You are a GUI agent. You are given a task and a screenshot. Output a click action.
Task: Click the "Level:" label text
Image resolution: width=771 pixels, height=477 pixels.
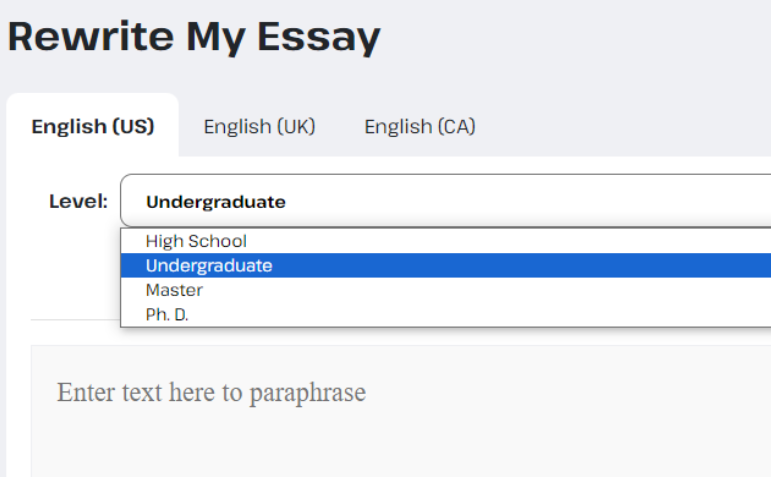pos(78,201)
